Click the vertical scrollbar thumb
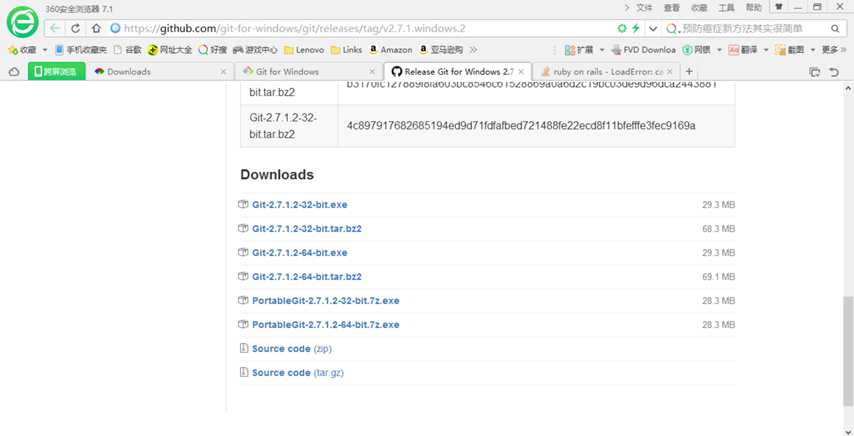This screenshot has height=436, width=854. 847,351
